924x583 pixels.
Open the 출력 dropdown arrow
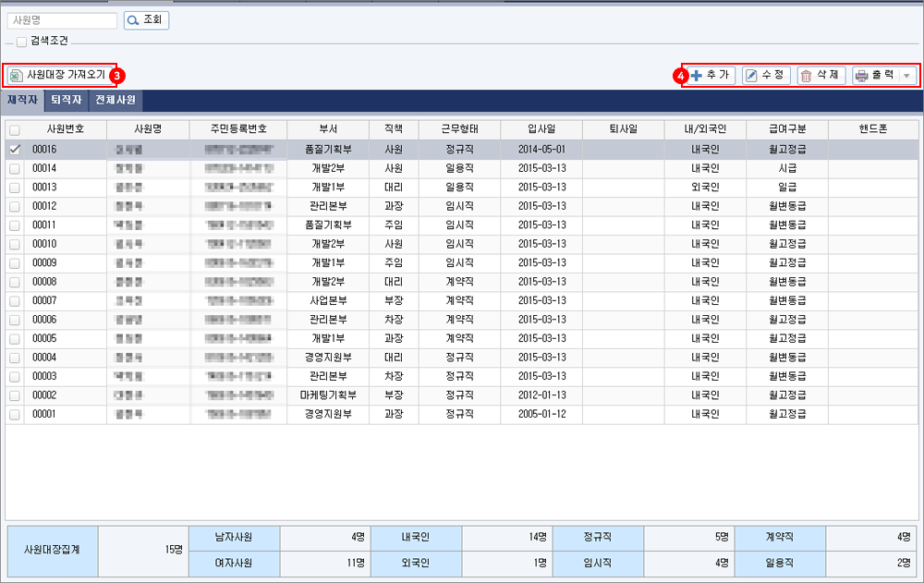point(907,76)
